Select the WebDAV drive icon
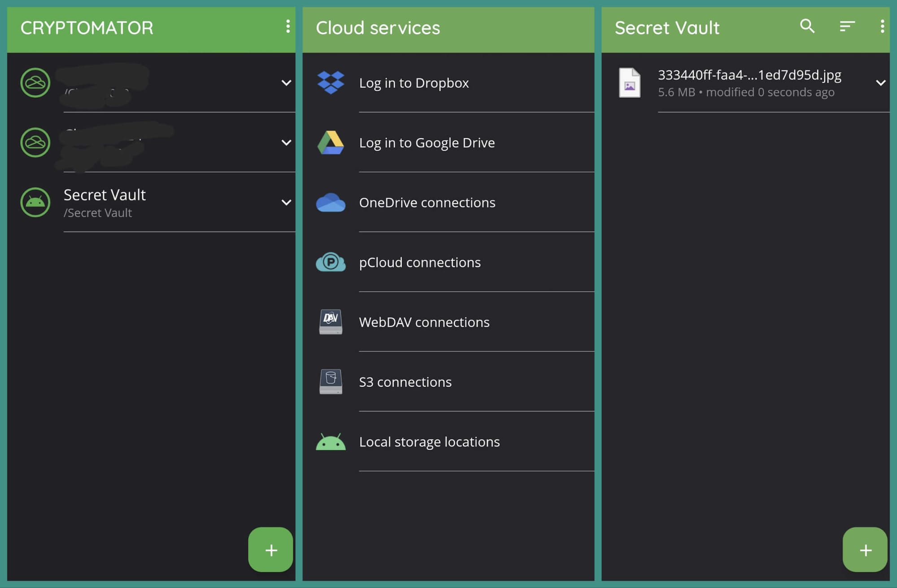Image resolution: width=897 pixels, height=588 pixels. coord(331,322)
